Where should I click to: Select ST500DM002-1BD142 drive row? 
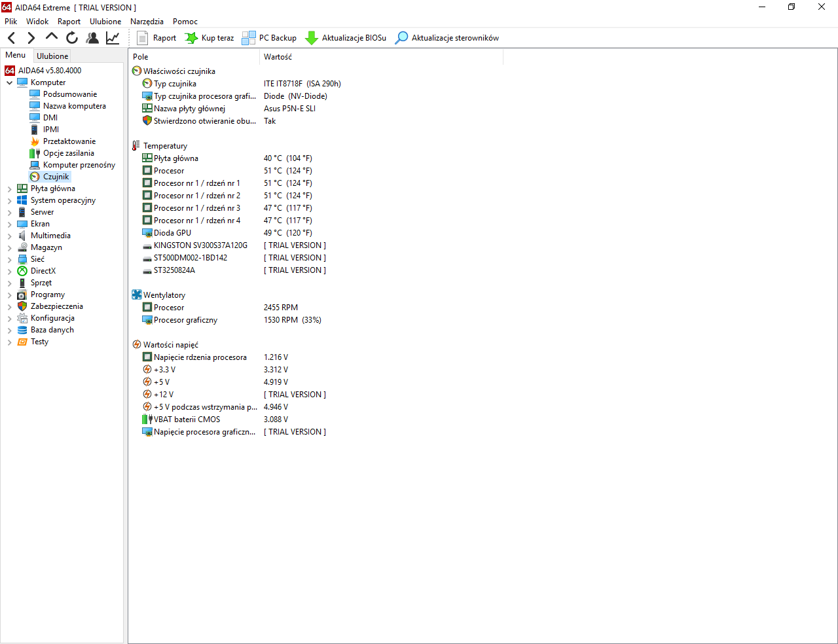point(234,258)
